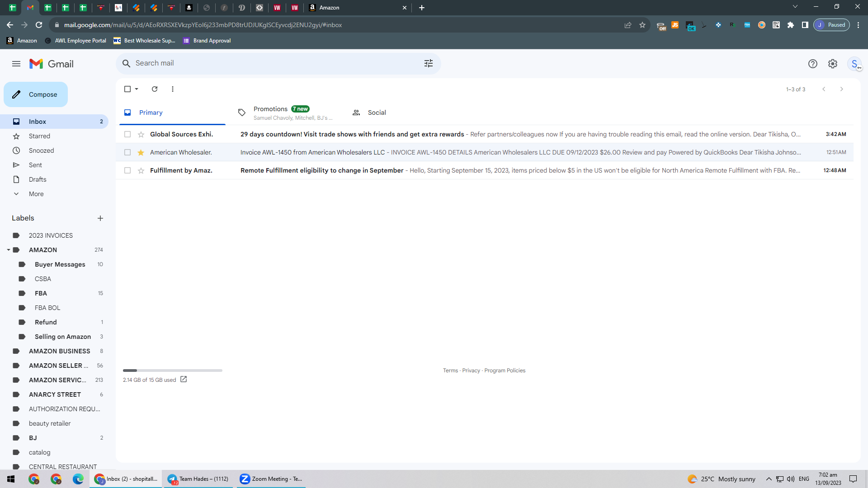Open Telegram Team Hades taskbar item

point(199,479)
